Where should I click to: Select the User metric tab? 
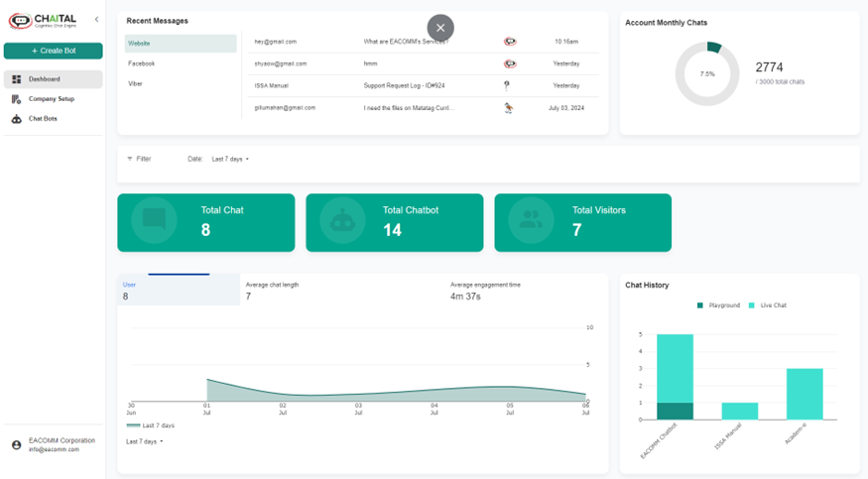click(179, 290)
